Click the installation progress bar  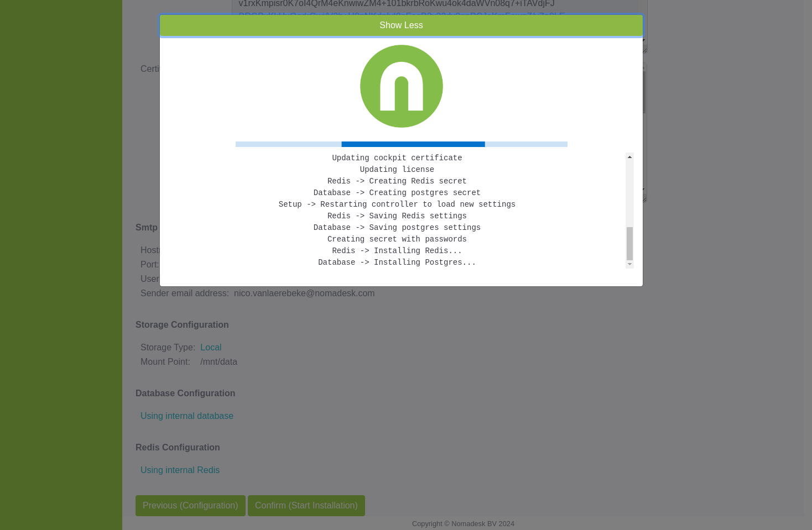click(x=402, y=144)
